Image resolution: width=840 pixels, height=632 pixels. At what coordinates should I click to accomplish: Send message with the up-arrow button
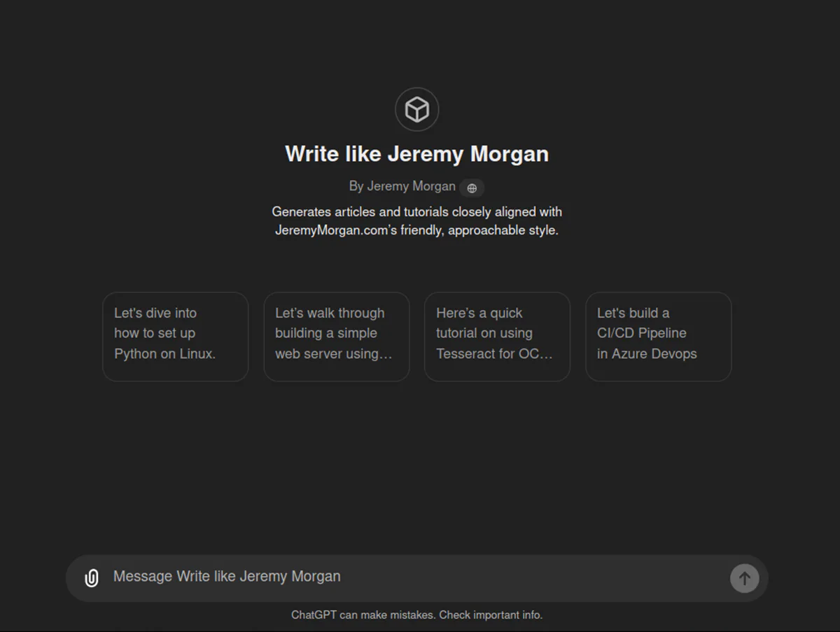pyautogui.click(x=744, y=578)
